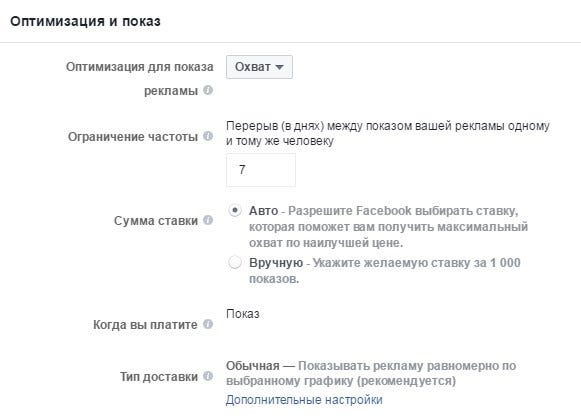581x420 pixels.
Task: Click the Ограничение частоты label
Action: point(133,137)
